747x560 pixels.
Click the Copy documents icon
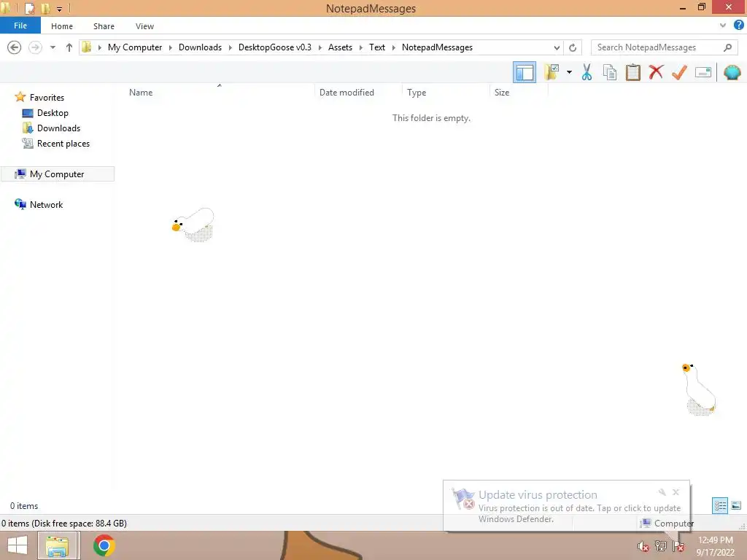pyautogui.click(x=610, y=72)
